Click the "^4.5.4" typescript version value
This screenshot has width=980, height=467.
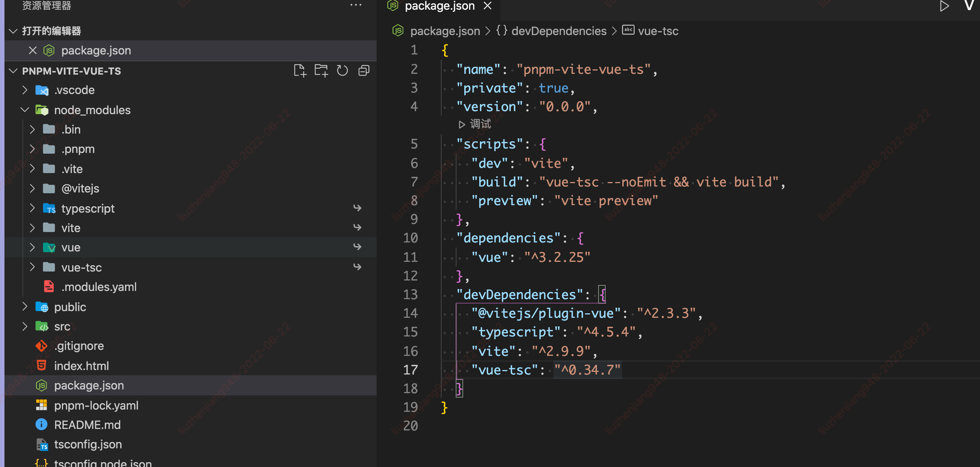[x=606, y=332]
